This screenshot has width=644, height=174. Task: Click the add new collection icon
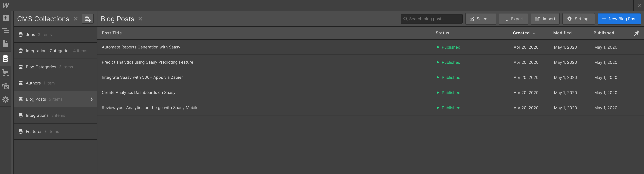click(88, 19)
